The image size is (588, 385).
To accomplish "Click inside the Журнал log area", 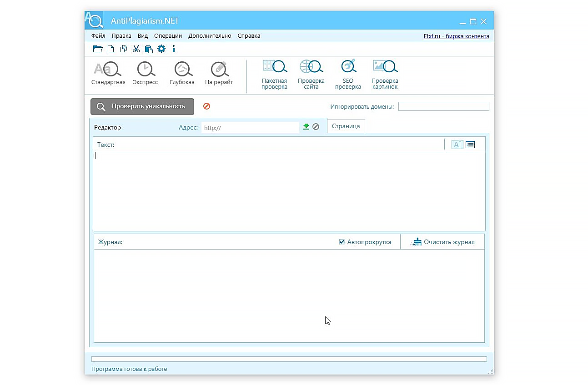I will (289, 295).
